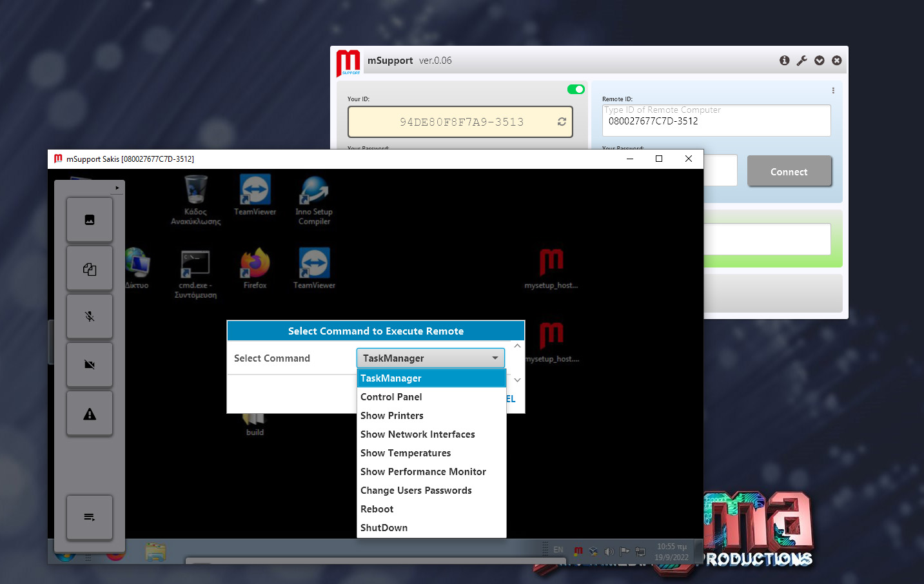Screen dimensions: 924x584
Task: Select the TeamViewer icon beside the Recycle Bin
Action: [x=255, y=196]
